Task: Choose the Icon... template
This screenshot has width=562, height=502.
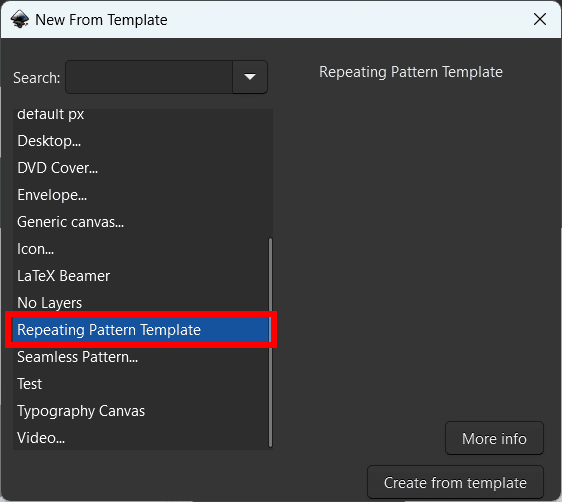Action: tap(141, 249)
